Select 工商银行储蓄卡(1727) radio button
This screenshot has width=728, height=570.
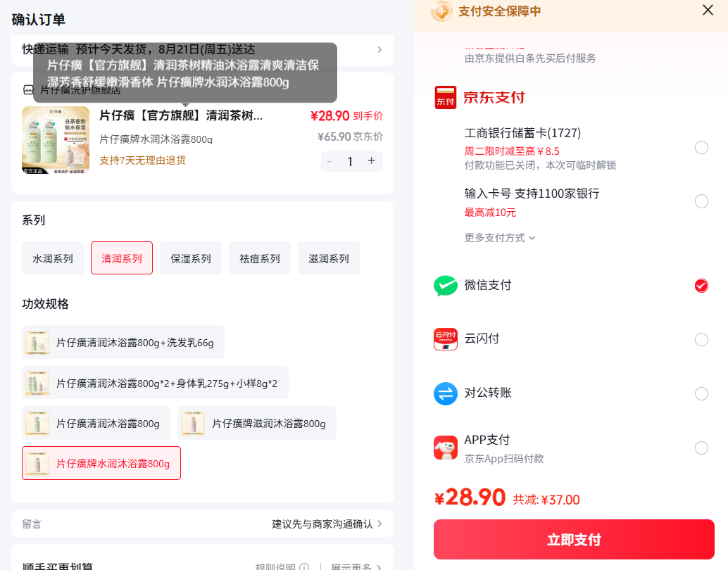[701, 148]
